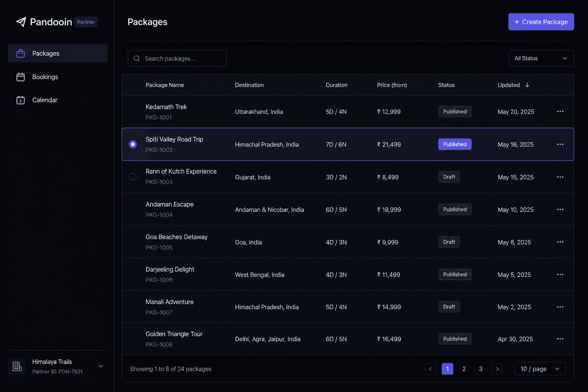This screenshot has height=392, width=588.
Task: Click Showing 1 to 8 of 24 packages
Action: [x=171, y=369]
